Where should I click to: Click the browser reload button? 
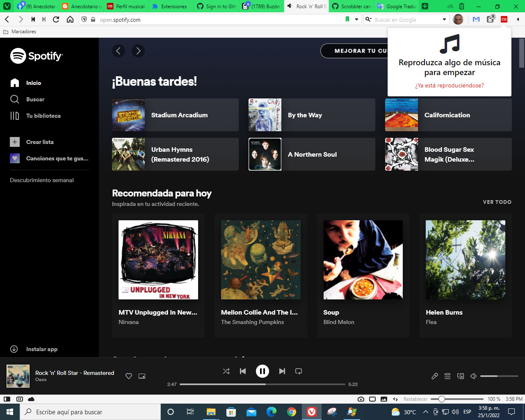pos(56,19)
